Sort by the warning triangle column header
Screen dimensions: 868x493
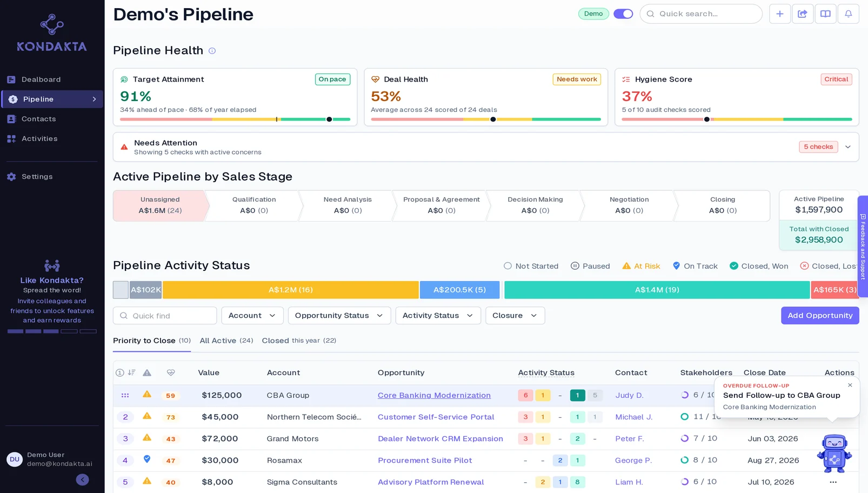coord(147,373)
